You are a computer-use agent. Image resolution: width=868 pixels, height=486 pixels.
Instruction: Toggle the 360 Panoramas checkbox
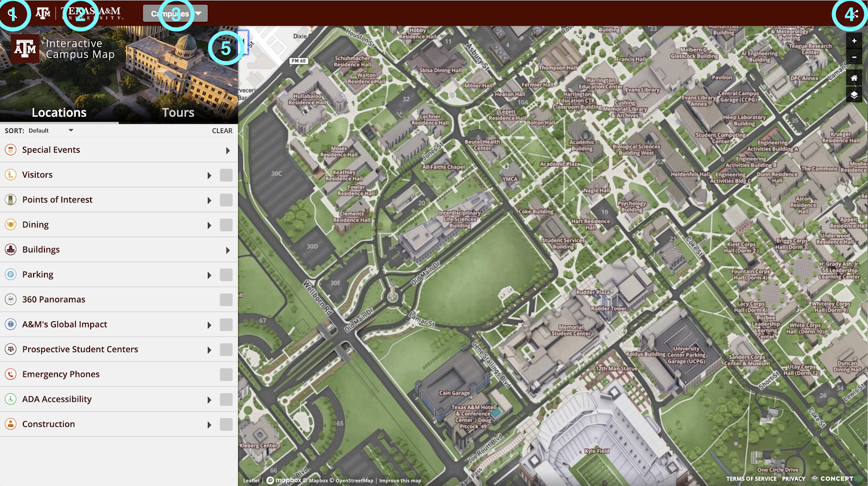point(226,300)
